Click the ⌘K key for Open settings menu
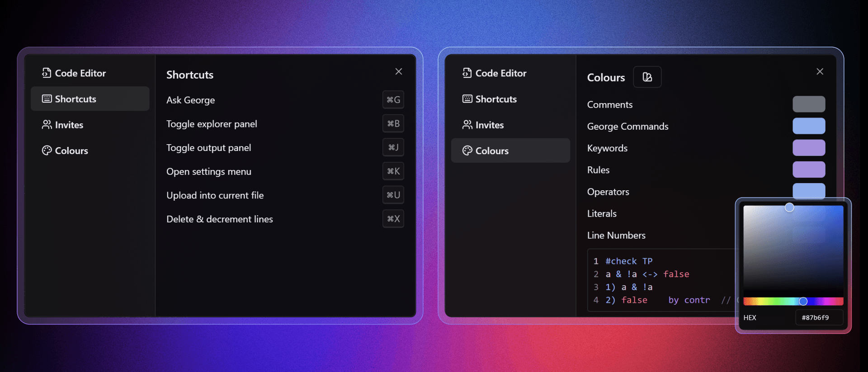Screen dimensions: 868x372 pos(393,171)
